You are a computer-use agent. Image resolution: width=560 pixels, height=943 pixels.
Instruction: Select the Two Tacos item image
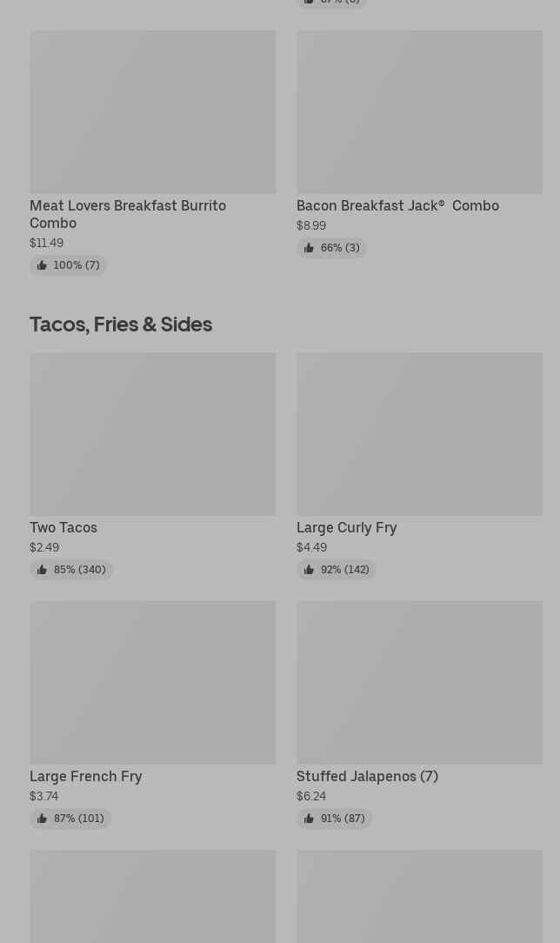152,433
